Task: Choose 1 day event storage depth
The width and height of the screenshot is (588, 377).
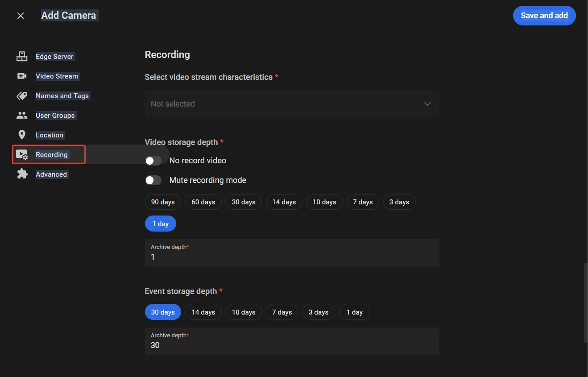Action: 355,312
